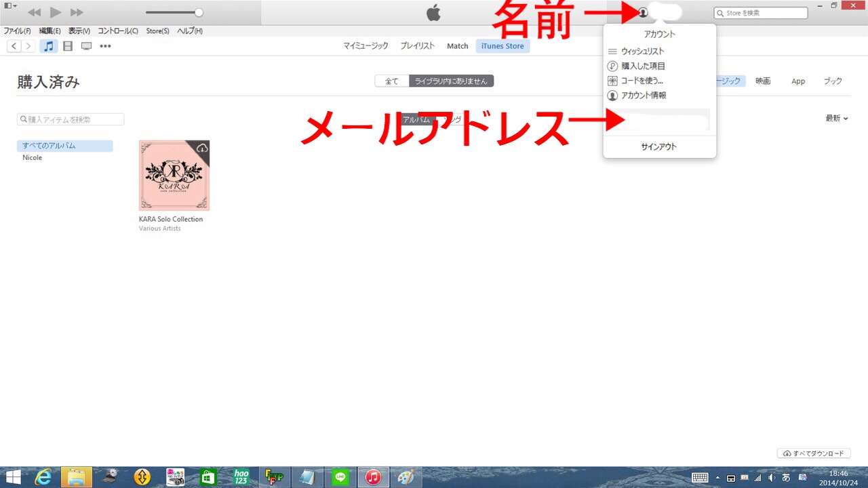Switch to the Movies library icon
The width and height of the screenshot is (868, 488).
tap(68, 46)
